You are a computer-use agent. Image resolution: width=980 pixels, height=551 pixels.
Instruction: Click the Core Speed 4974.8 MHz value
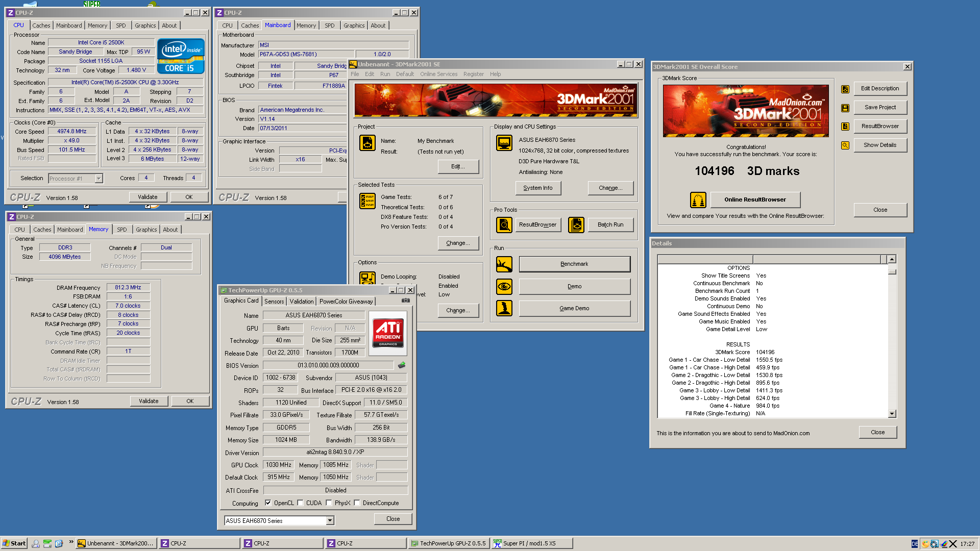72,131
